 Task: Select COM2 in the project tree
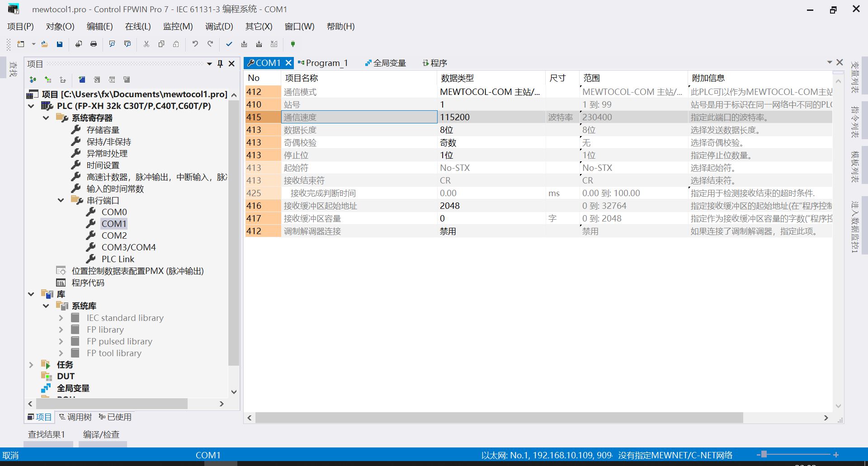pyautogui.click(x=114, y=235)
